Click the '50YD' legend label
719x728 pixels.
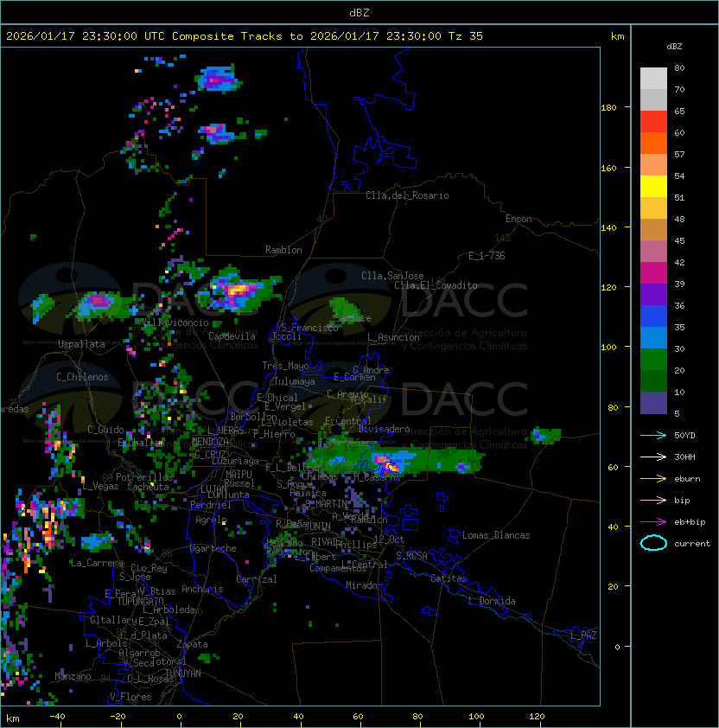(684, 436)
